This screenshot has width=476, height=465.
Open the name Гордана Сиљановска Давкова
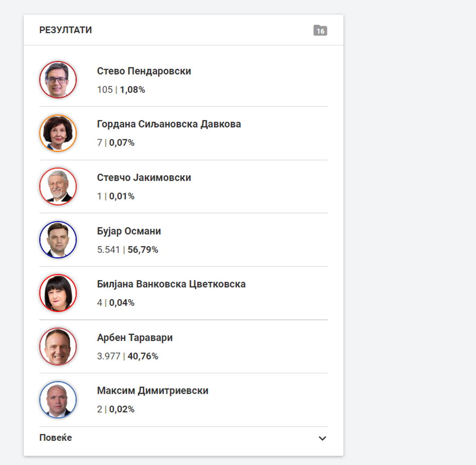tap(169, 124)
